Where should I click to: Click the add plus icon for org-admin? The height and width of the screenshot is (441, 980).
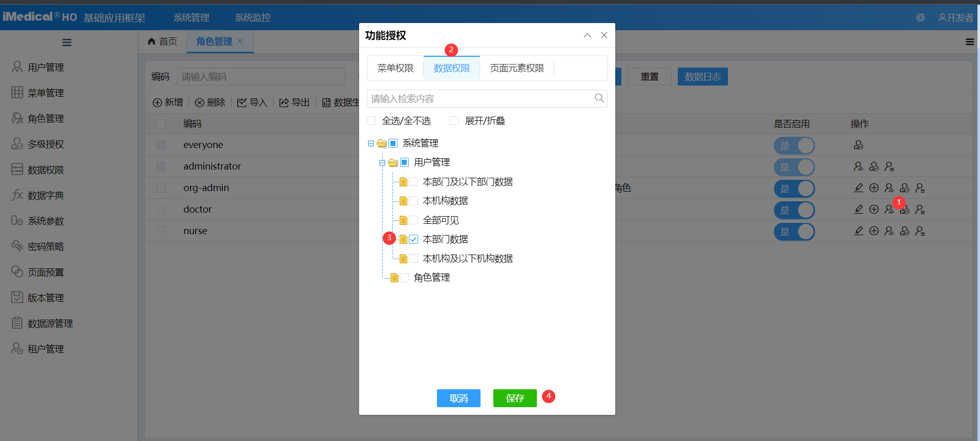click(874, 188)
